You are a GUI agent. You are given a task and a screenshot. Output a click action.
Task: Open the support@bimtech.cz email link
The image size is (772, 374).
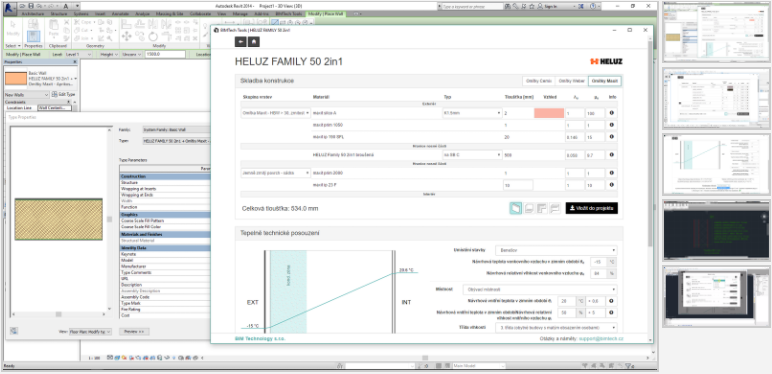[601, 339]
